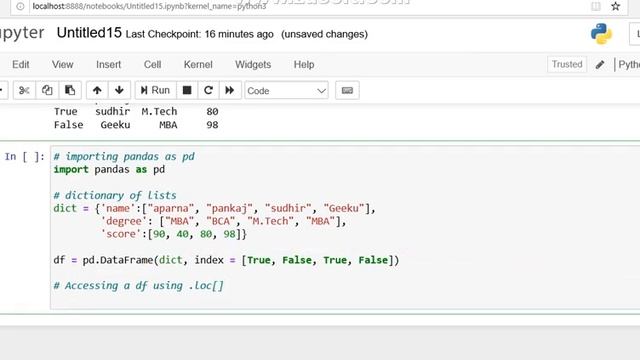Open the Widgets menu
This screenshot has height=360, width=640.
[253, 64]
